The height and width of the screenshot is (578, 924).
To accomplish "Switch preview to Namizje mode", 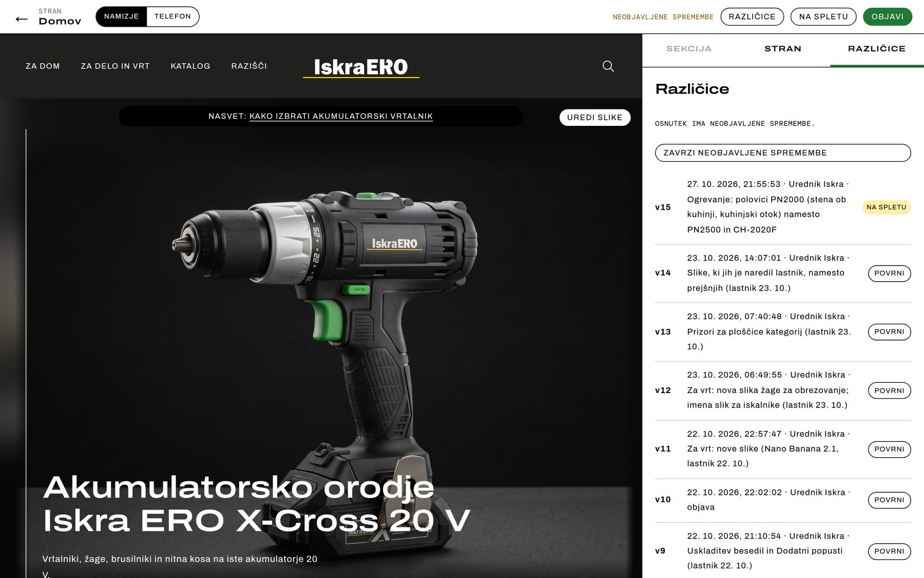I will tap(121, 16).
